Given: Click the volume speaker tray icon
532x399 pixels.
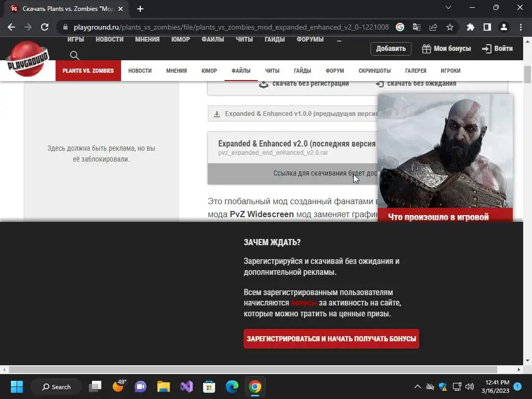Looking at the screenshot, I should (470, 387).
